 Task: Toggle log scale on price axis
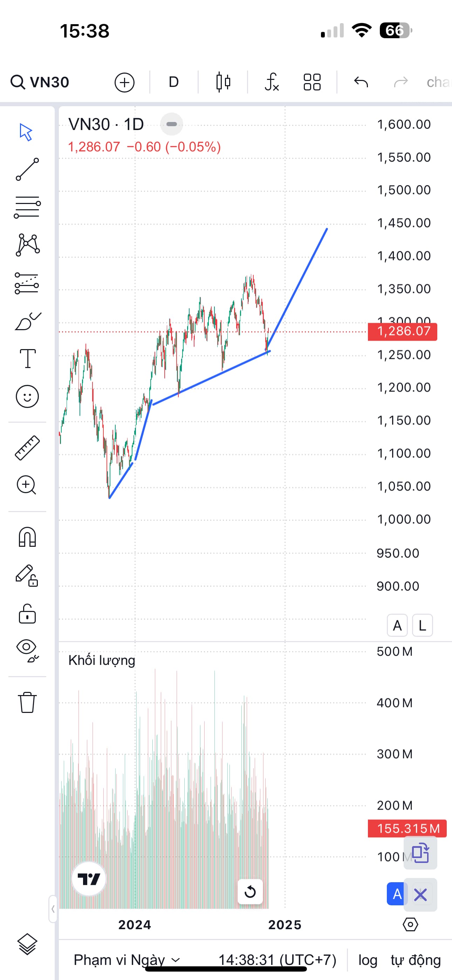(368, 960)
